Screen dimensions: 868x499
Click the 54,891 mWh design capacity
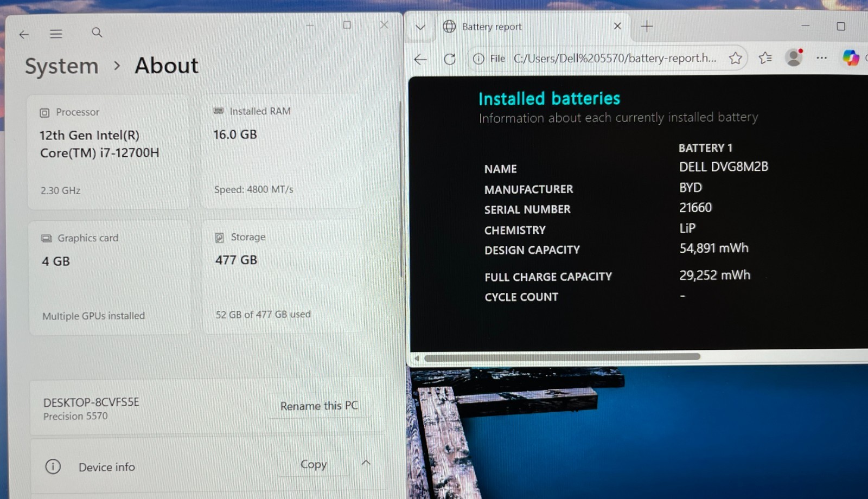pyautogui.click(x=714, y=248)
